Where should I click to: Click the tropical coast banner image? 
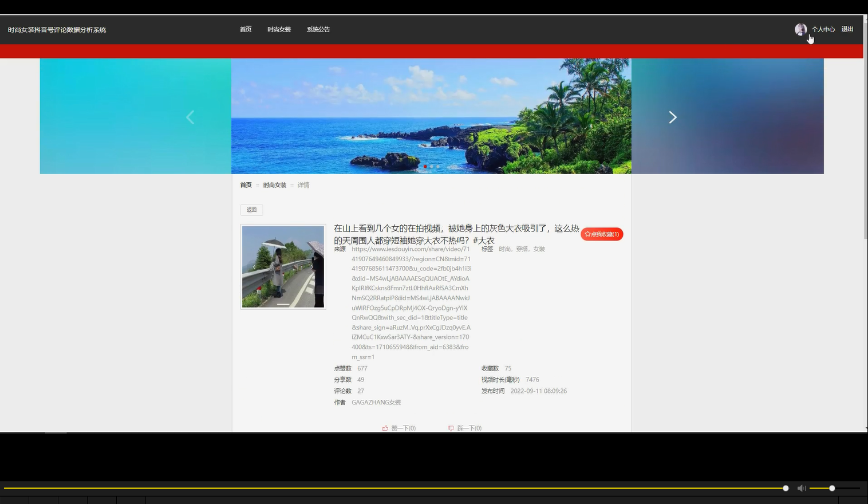pos(431,116)
